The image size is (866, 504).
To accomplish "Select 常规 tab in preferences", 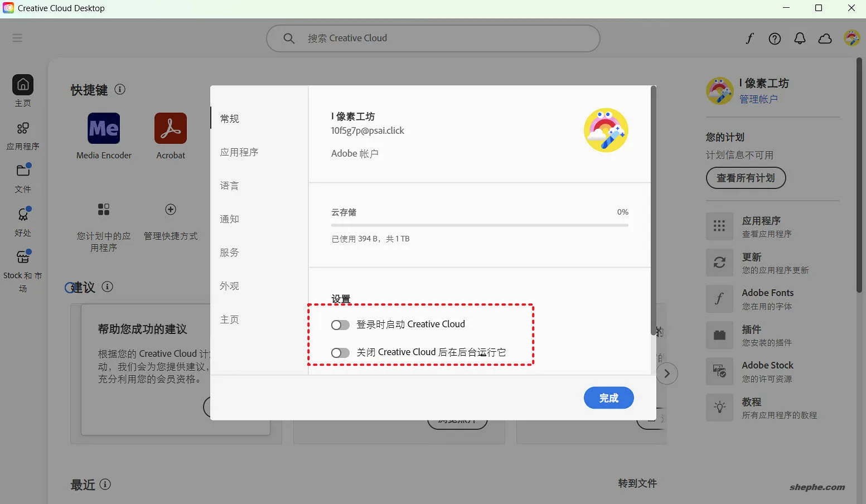I will pos(230,118).
